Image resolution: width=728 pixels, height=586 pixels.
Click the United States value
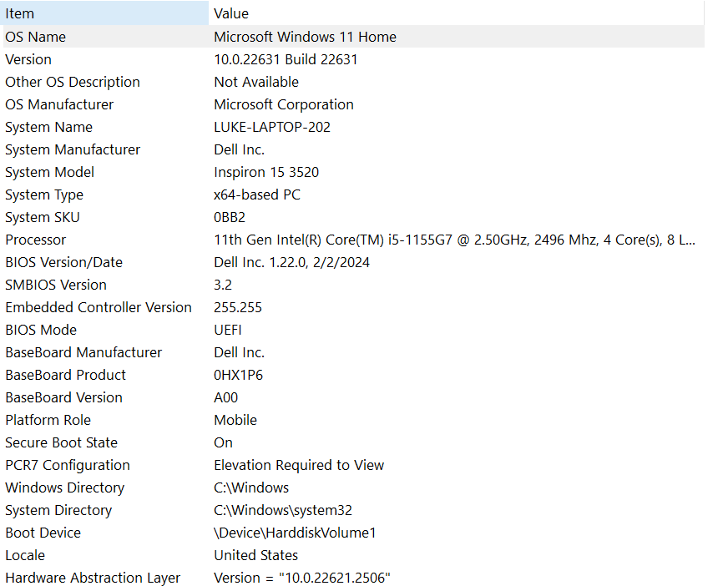pos(255,555)
